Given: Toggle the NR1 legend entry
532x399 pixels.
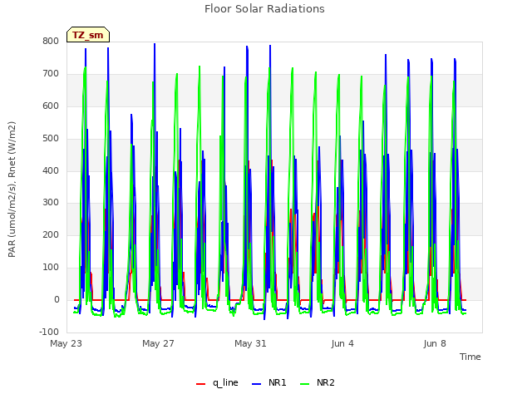Looking at the screenshot, I should pos(269,382).
